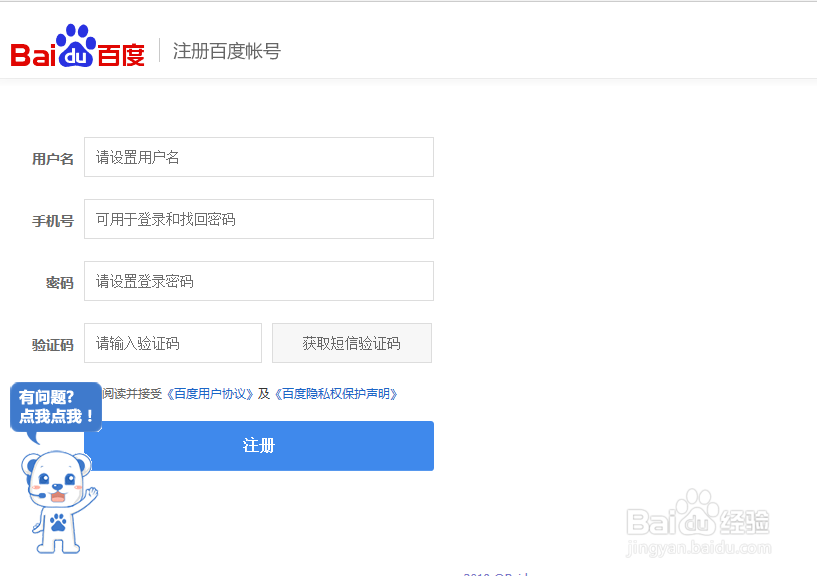Click the 获取短信验证码 button
Screen dimensions: 817x576
click(352, 343)
